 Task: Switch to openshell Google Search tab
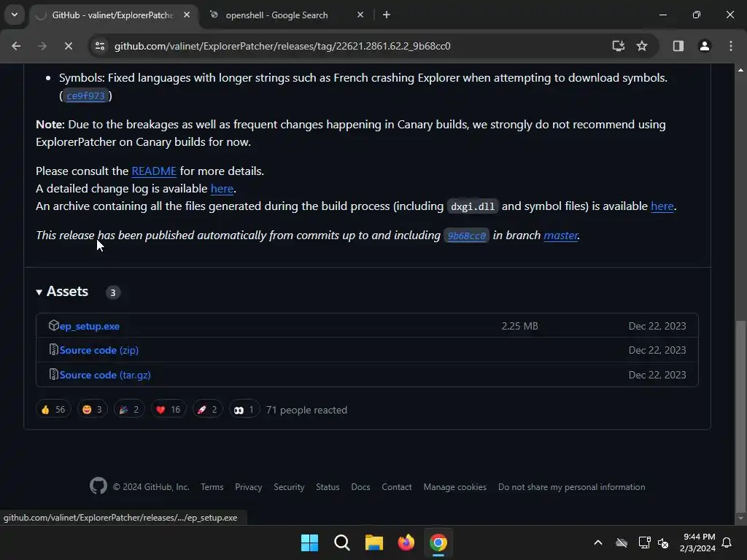[276, 15]
